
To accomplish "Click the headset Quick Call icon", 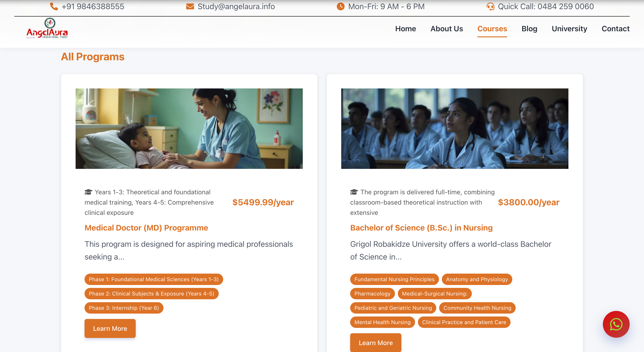I will (x=490, y=6).
